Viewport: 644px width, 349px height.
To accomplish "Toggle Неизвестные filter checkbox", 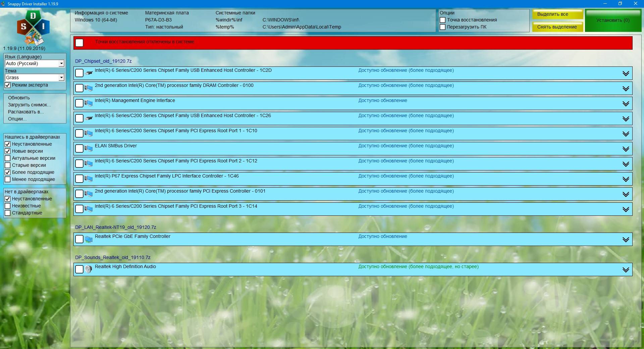I will 7,206.
